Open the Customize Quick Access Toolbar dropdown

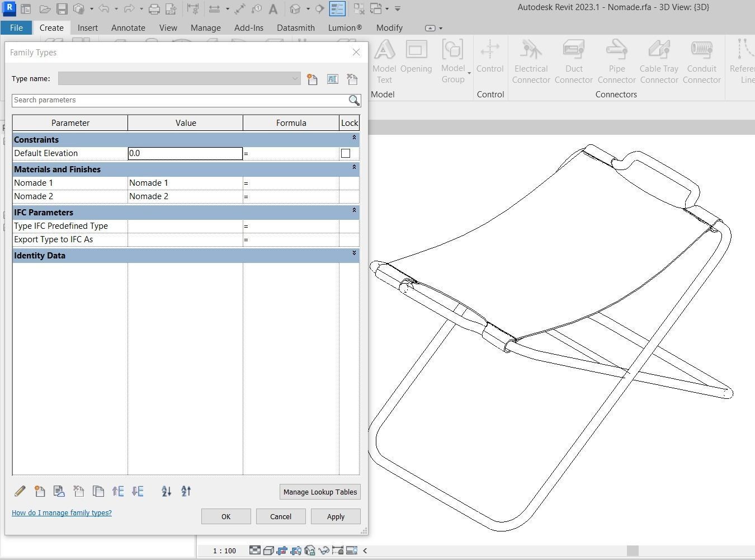point(398,9)
